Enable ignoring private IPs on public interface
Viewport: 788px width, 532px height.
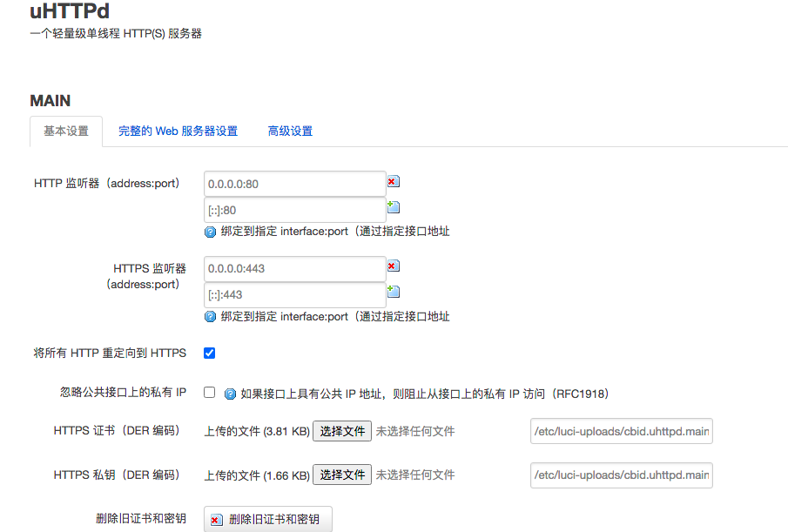[209, 393]
